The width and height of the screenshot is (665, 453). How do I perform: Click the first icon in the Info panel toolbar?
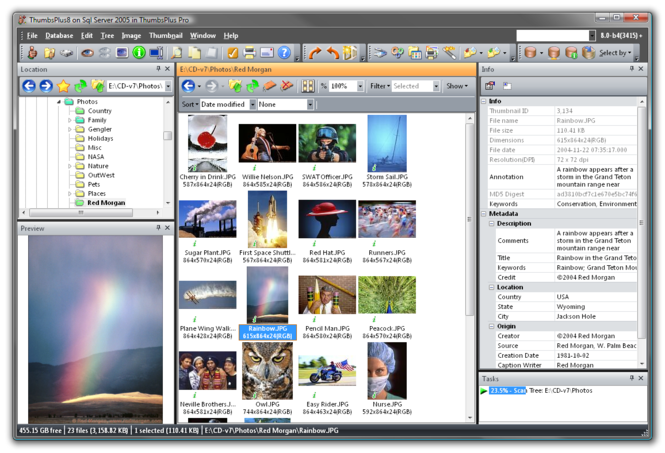[490, 86]
